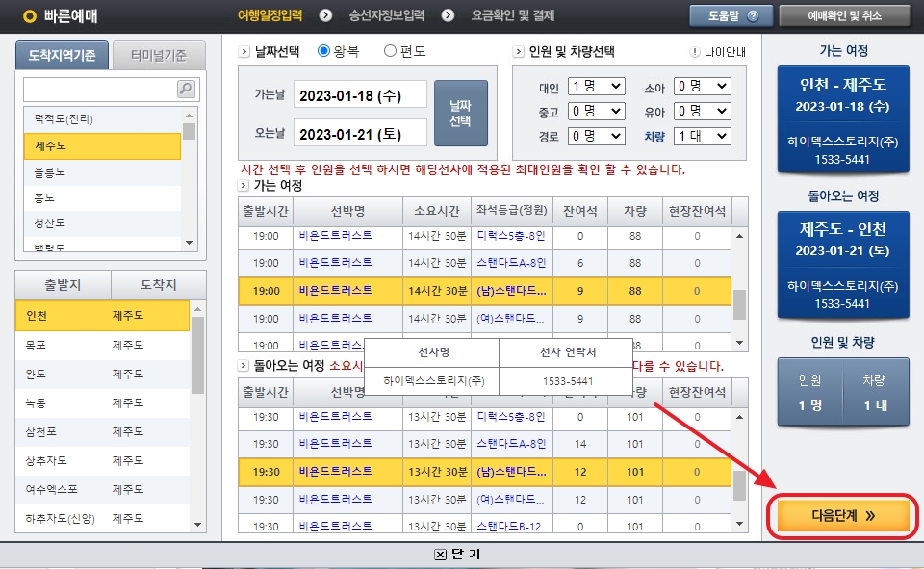Select 제주도 in destination area list
Image resolution: width=924 pixels, height=569 pixels.
(x=102, y=145)
